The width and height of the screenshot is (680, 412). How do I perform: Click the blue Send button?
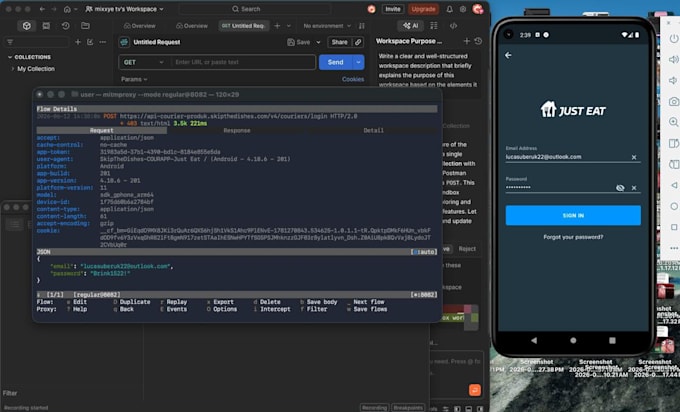click(x=336, y=62)
